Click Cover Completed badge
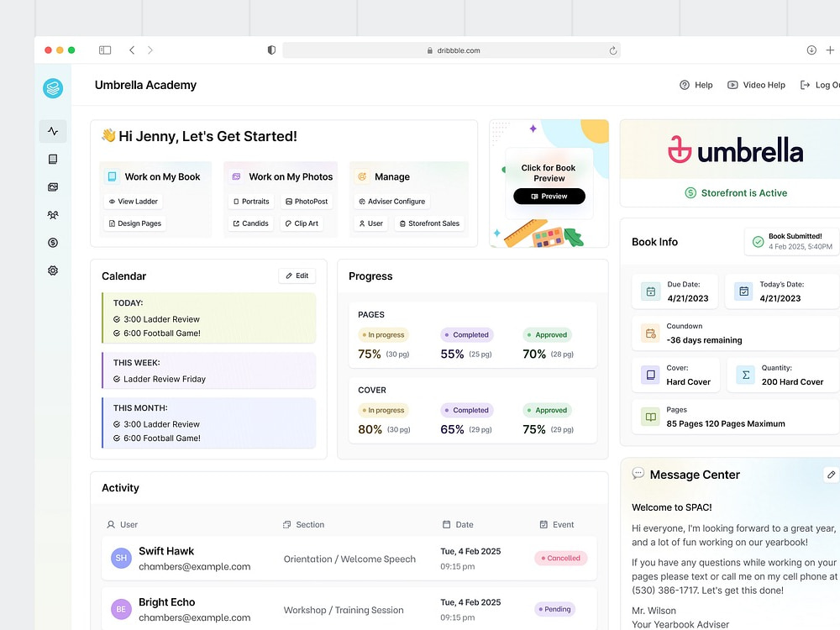The width and height of the screenshot is (840, 630). pos(466,411)
